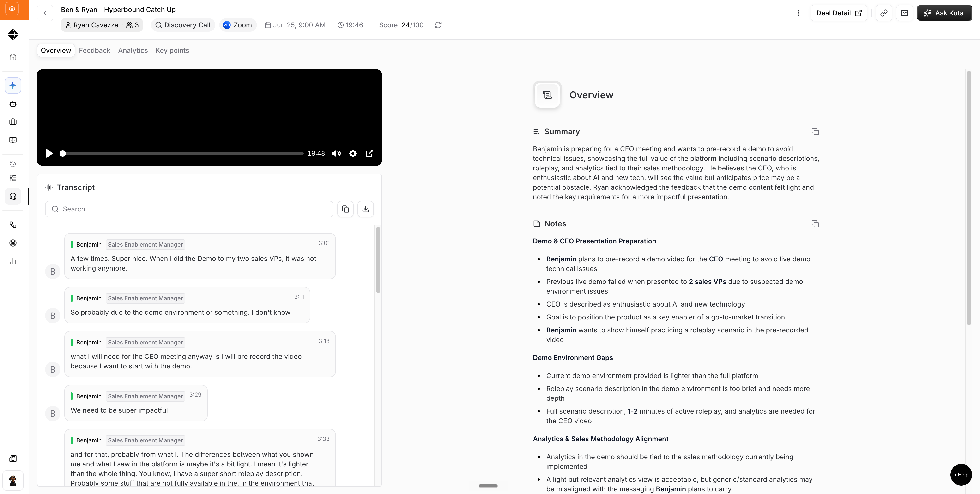
Task: Copy the transcript to clipboard
Action: pos(345,209)
